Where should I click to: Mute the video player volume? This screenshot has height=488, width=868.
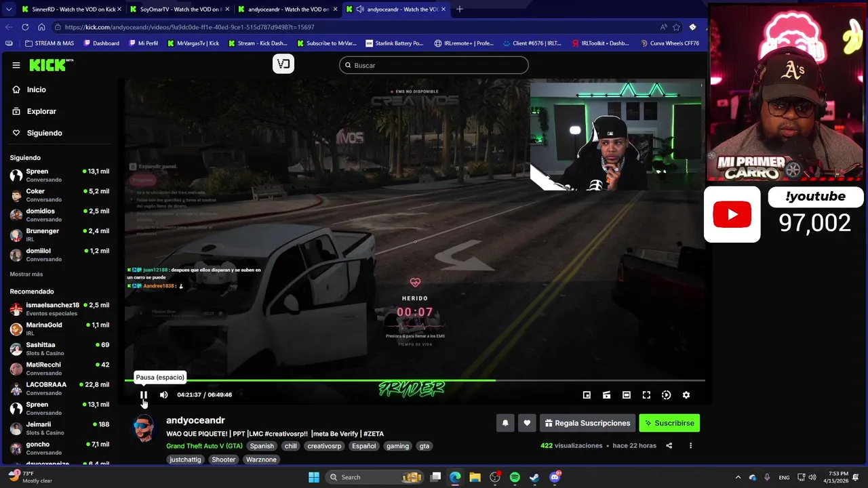click(163, 395)
